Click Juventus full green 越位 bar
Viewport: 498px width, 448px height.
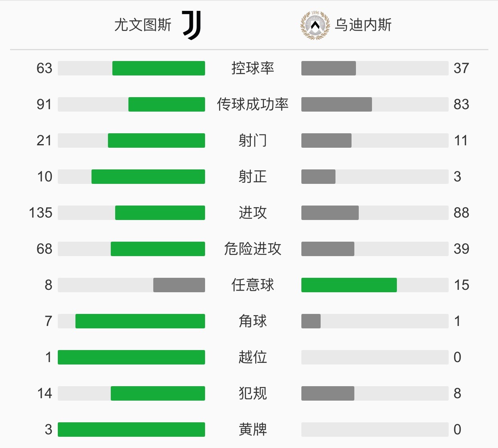[131, 357]
